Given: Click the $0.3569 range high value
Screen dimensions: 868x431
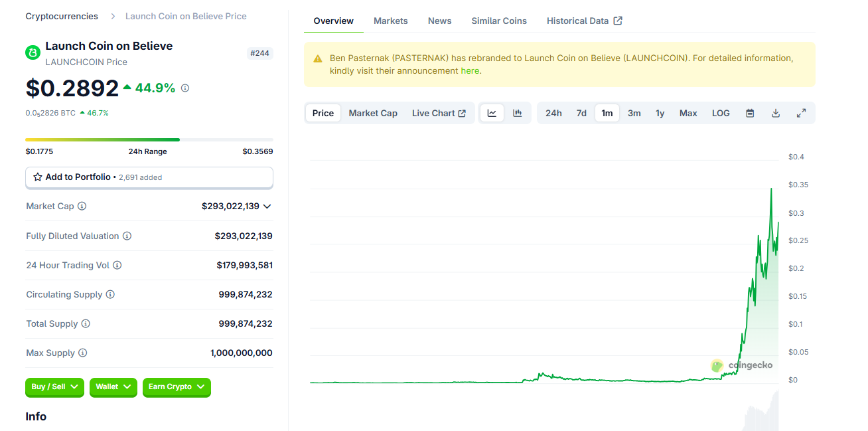Looking at the screenshot, I should click(257, 151).
